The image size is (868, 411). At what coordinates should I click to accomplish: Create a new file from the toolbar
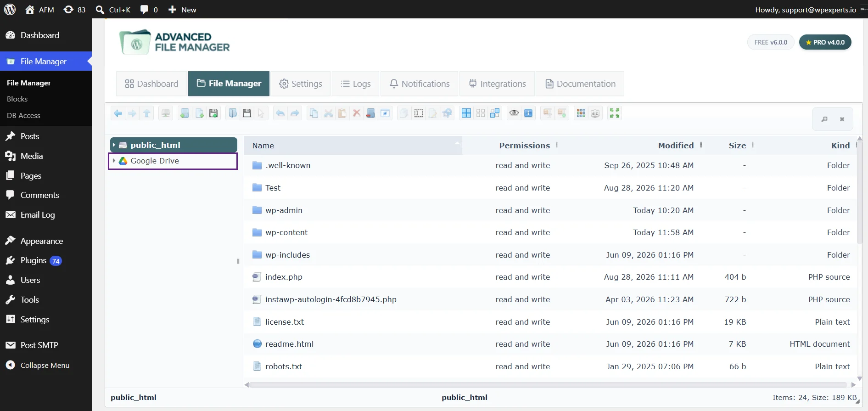[x=199, y=113]
